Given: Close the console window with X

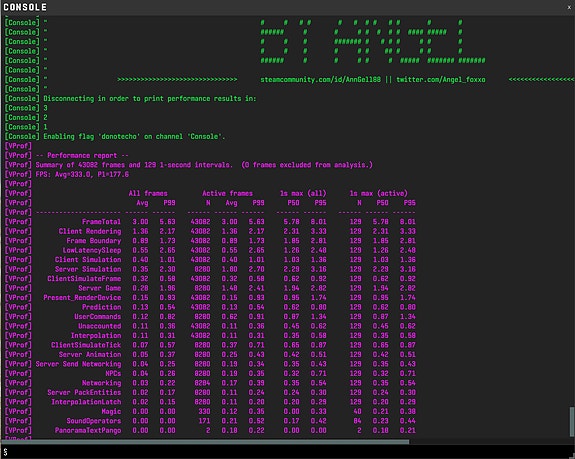Looking at the screenshot, I should [x=569, y=7].
